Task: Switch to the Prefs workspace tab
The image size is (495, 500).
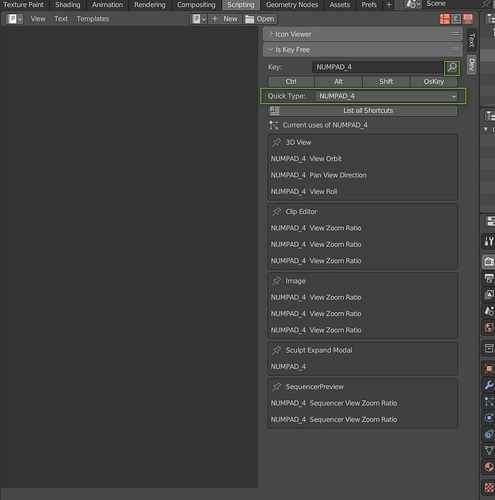Action: (x=369, y=5)
